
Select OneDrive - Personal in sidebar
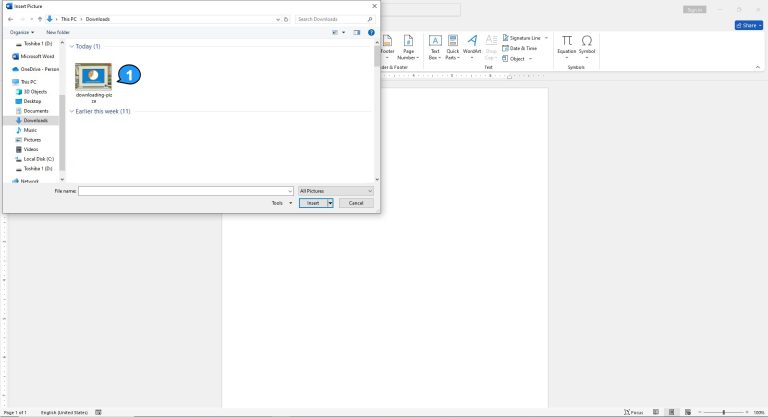[x=35, y=69]
